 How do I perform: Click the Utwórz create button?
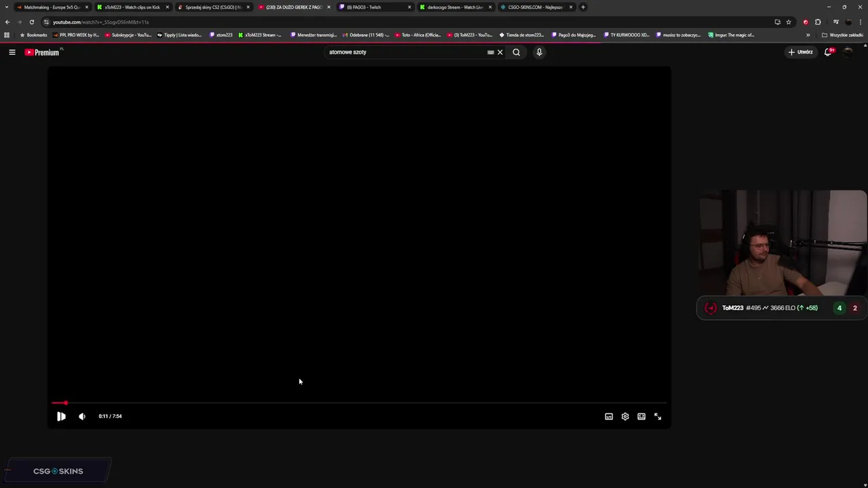(800, 52)
